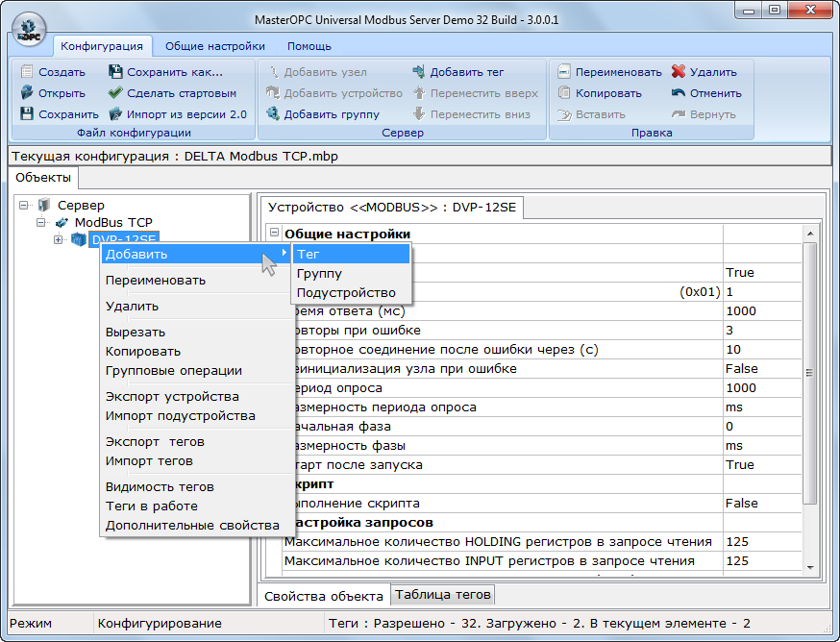Switch to the Общие настройки ribbon tab
The image size is (840, 642).
click(x=214, y=45)
